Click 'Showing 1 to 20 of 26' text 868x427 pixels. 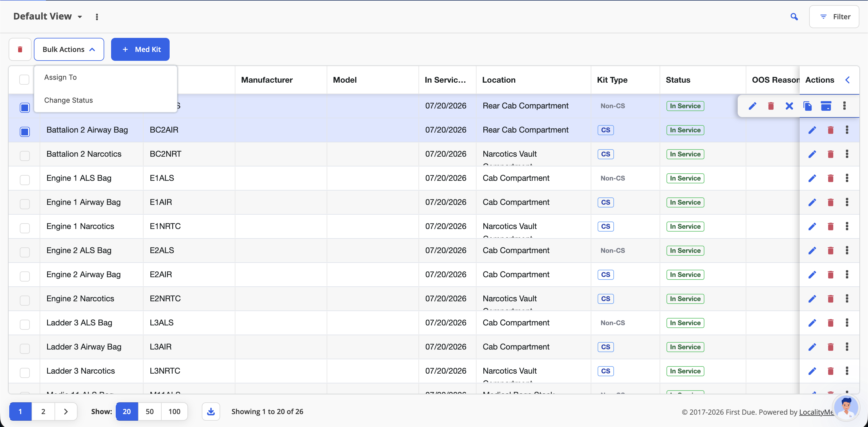(267, 411)
